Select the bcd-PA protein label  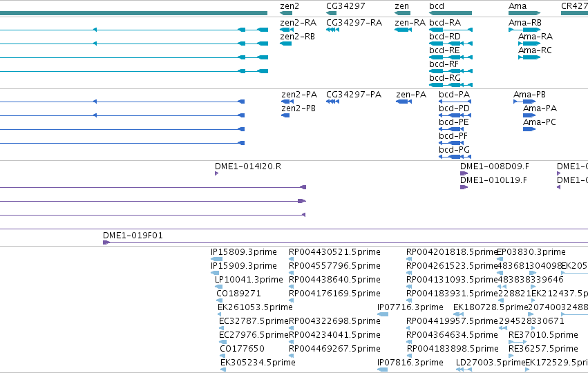coord(454,95)
